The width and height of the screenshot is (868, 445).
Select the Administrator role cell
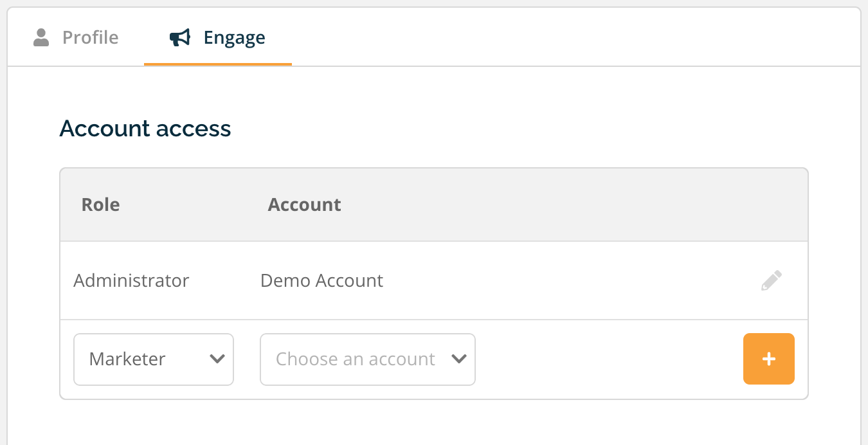[131, 280]
